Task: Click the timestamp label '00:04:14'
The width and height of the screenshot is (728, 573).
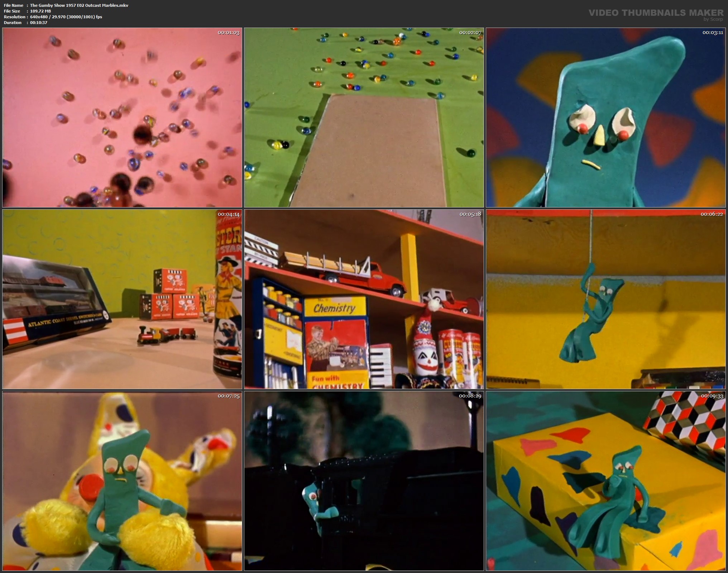Action: pos(229,214)
